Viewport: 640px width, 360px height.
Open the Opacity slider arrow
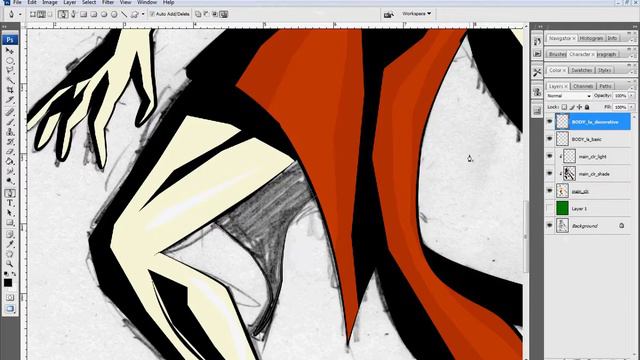631,96
